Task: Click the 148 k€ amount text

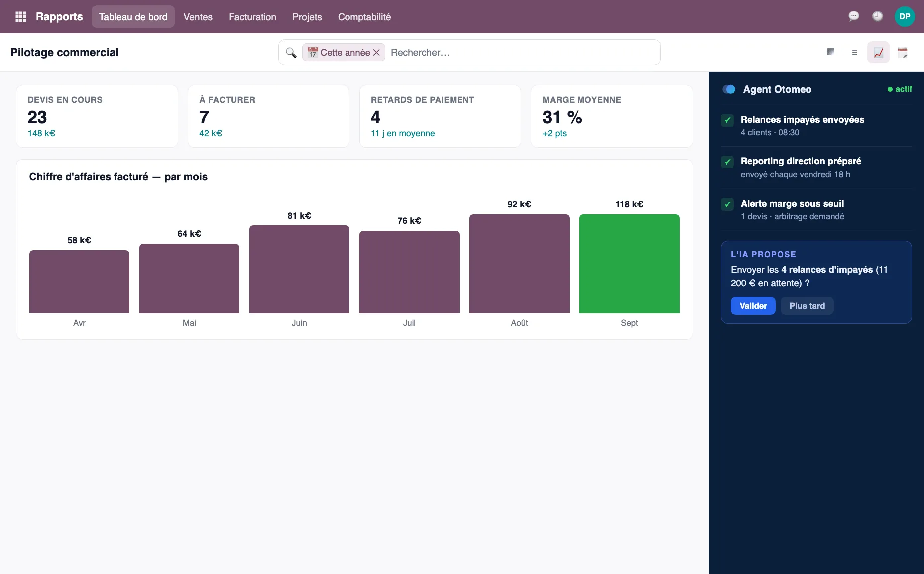Action: tap(42, 133)
